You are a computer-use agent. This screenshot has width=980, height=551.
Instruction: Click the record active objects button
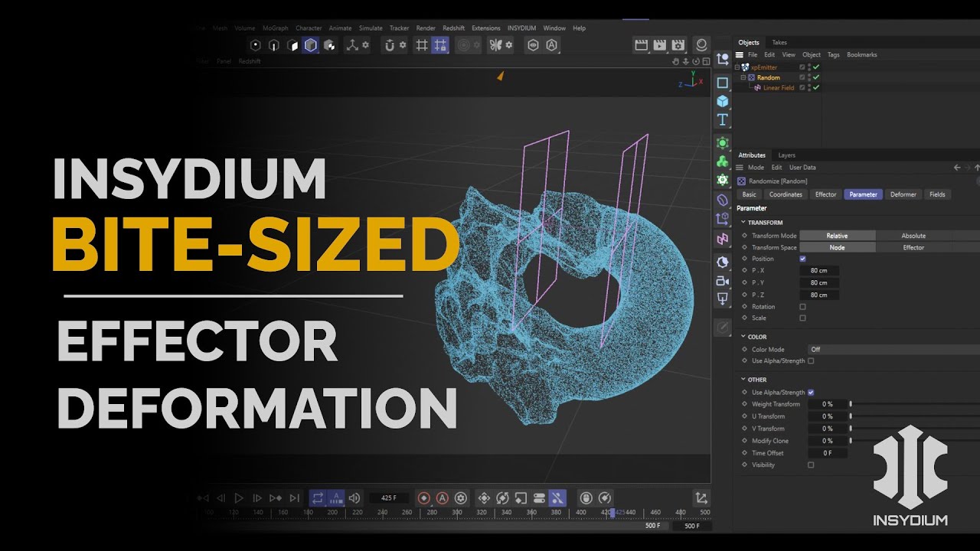click(x=423, y=497)
